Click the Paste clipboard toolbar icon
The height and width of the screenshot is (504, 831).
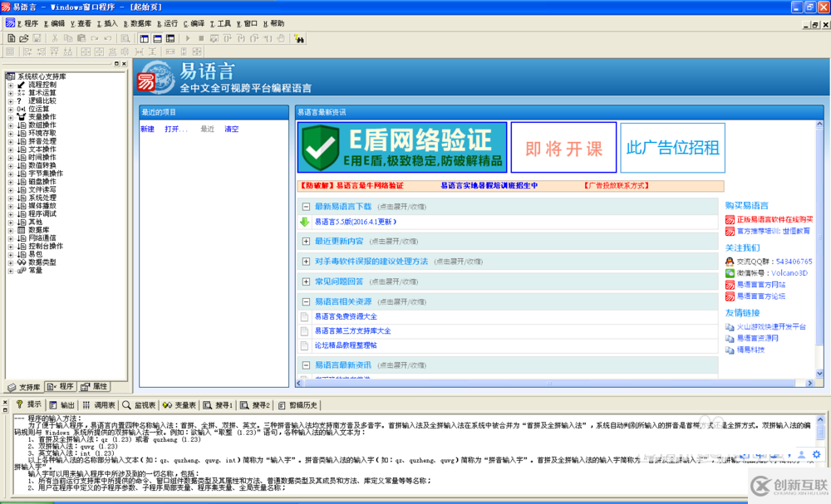pos(81,38)
